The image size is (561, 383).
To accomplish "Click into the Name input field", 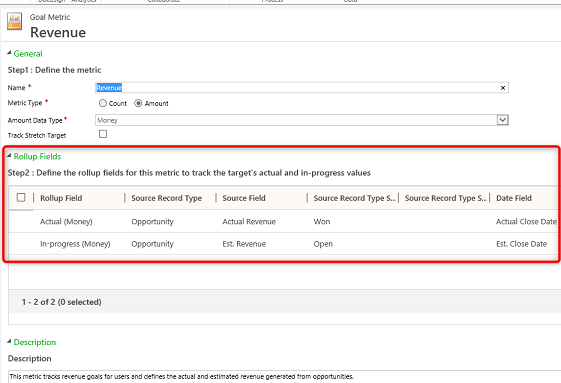I will tap(302, 88).
